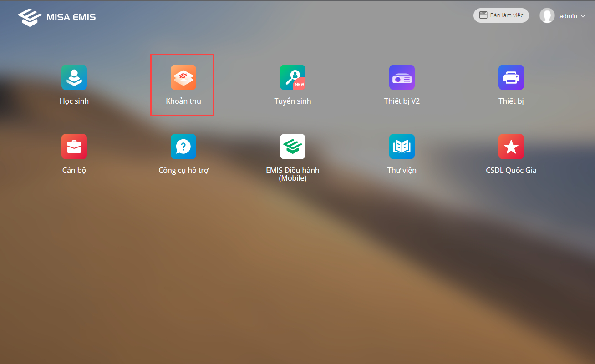Click the MISA EMIS logo
This screenshot has height=364, width=595.
[57, 17]
